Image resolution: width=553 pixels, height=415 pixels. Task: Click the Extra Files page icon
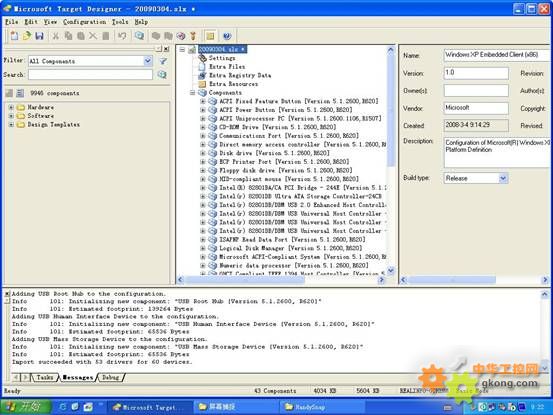pos(202,66)
